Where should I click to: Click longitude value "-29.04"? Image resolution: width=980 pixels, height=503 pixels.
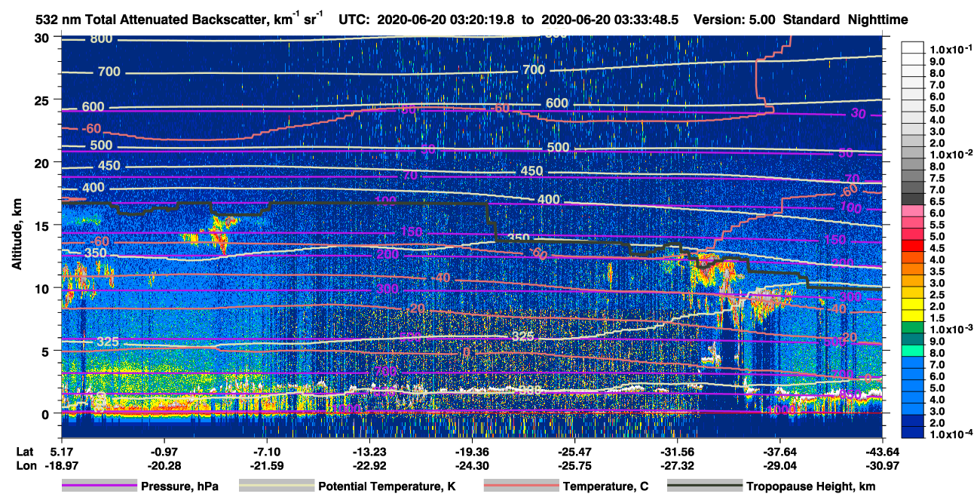(x=779, y=465)
